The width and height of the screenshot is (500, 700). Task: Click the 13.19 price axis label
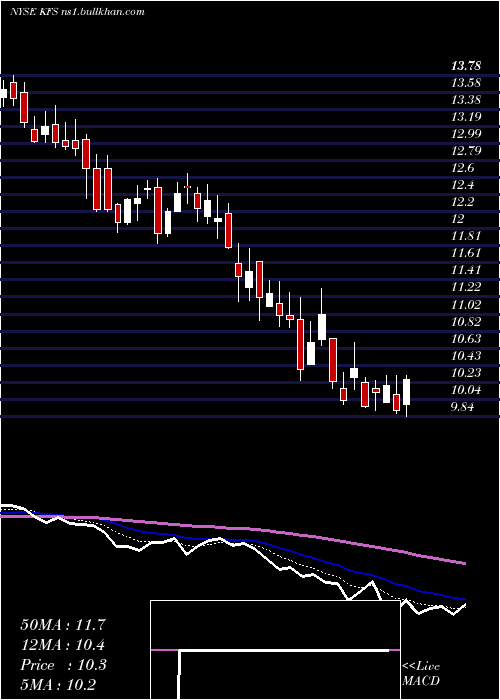(466, 117)
